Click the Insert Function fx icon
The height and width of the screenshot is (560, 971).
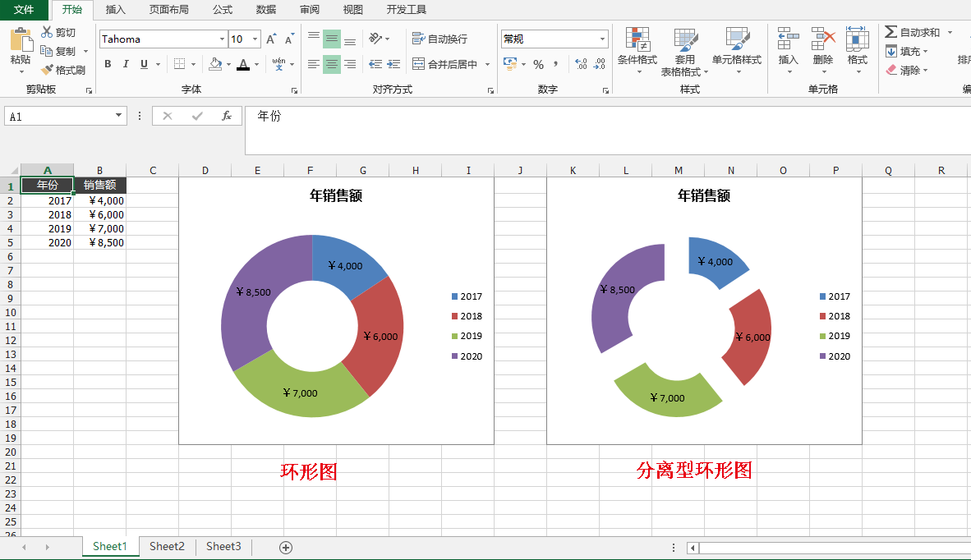[x=227, y=116]
